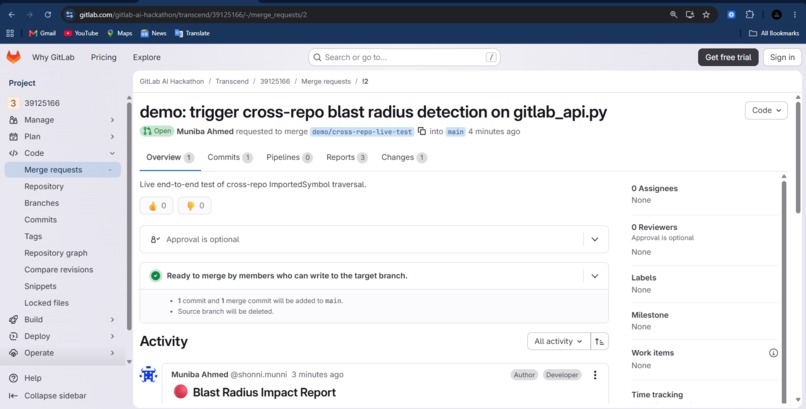Switch to the Pipelines tab

tap(289, 158)
